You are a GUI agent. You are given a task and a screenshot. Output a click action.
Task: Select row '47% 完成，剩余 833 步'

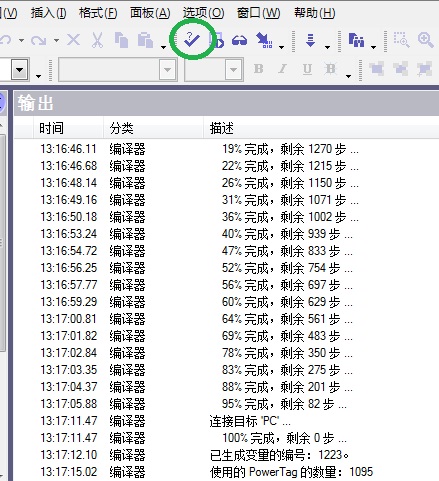[227, 251]
